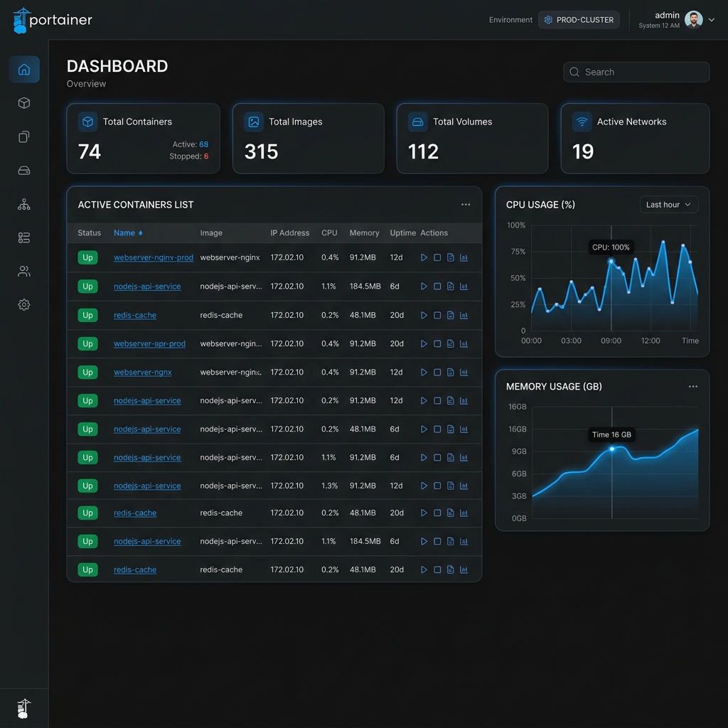Screen dimensions: 728x728
Task: Stop the first redis-cache container via square icon
Action: coord(437,315)
